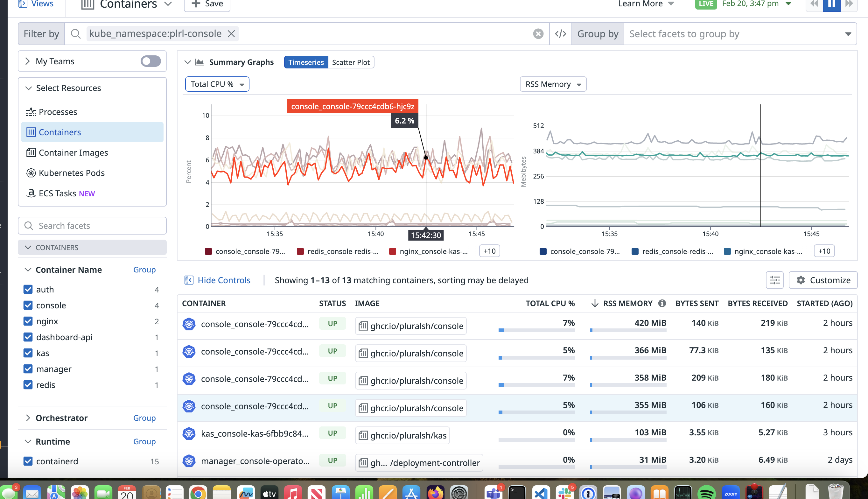Open Zoom from the dock
This screenshot has height=499, width=868.
pyautogui.click(x=730, y=493)
